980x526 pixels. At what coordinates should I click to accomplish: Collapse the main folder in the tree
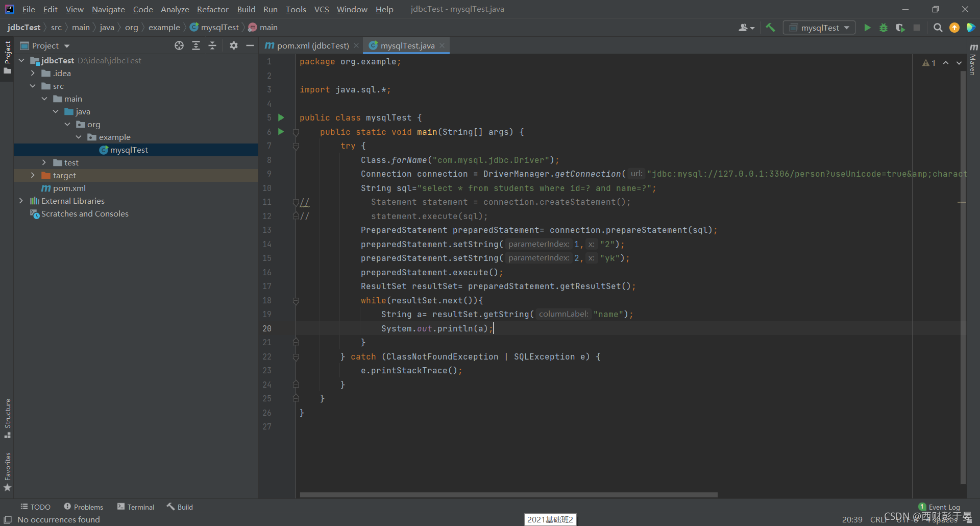point(44,99)
